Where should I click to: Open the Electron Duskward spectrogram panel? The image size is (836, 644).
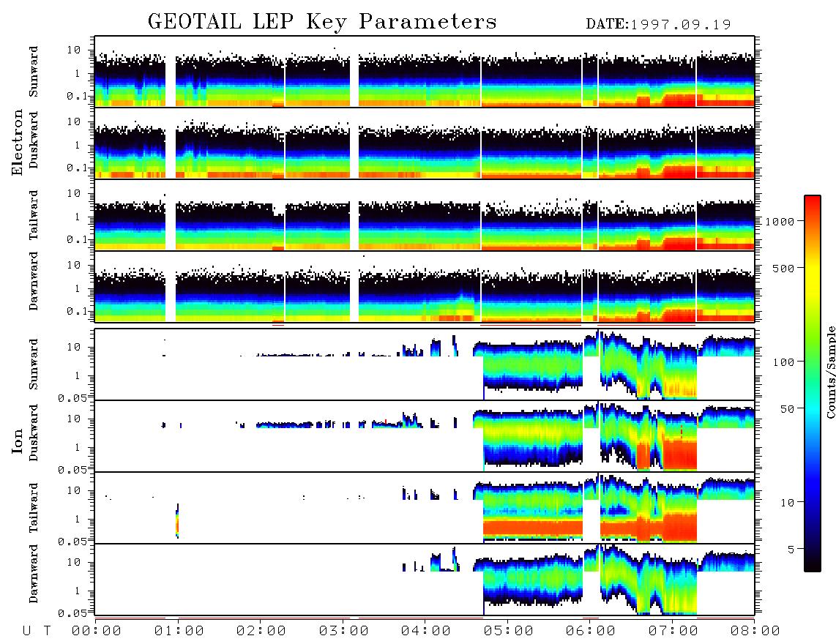click(x=425, y=143)
